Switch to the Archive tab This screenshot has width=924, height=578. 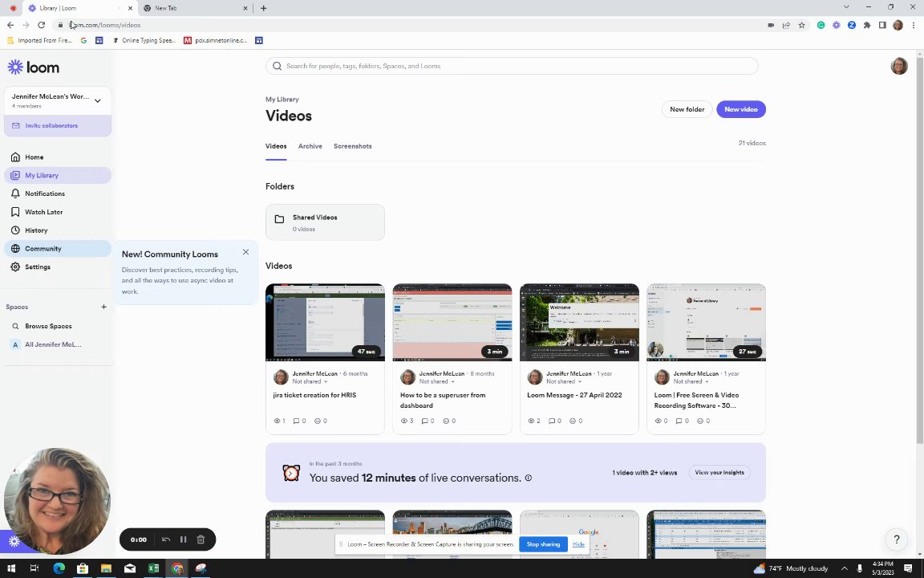coord(310,146)
